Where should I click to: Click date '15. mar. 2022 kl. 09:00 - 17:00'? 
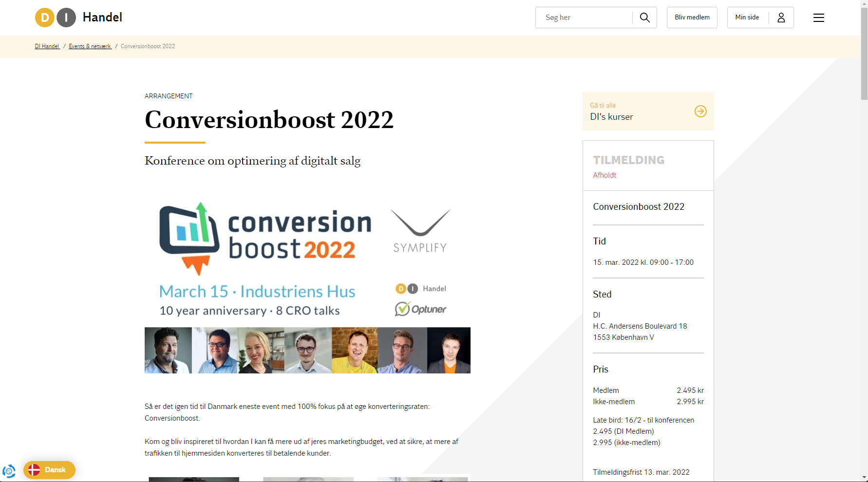[x=643, y=262]
